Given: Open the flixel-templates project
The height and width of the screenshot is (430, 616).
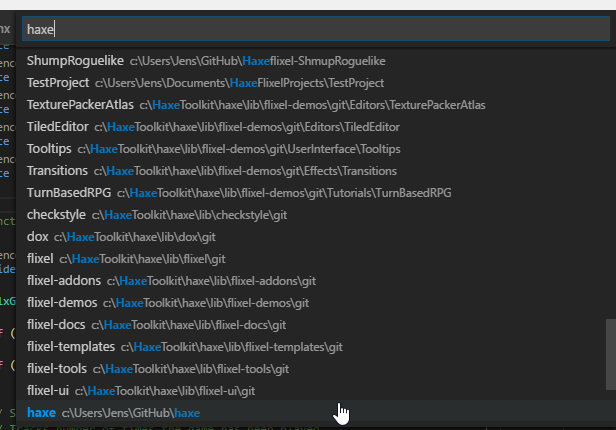Looking at the screenshot, I should [316, 347].
